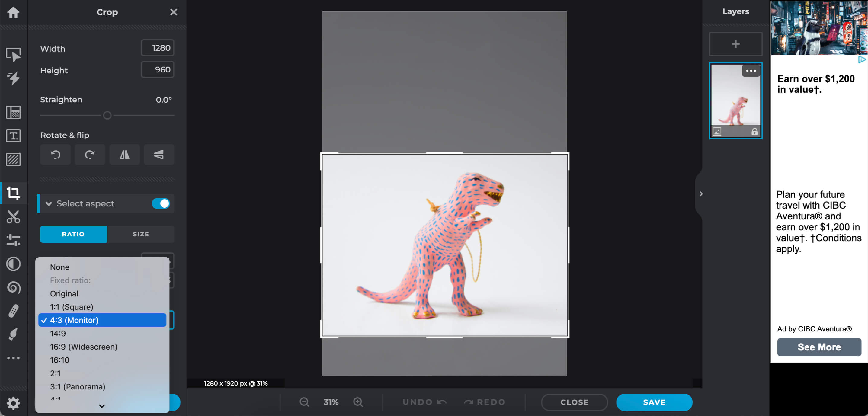The height and width of the screenshot is (416, 868).
Task: Select the 1:1 (Square) ratio option
Action: pos(72,307)
